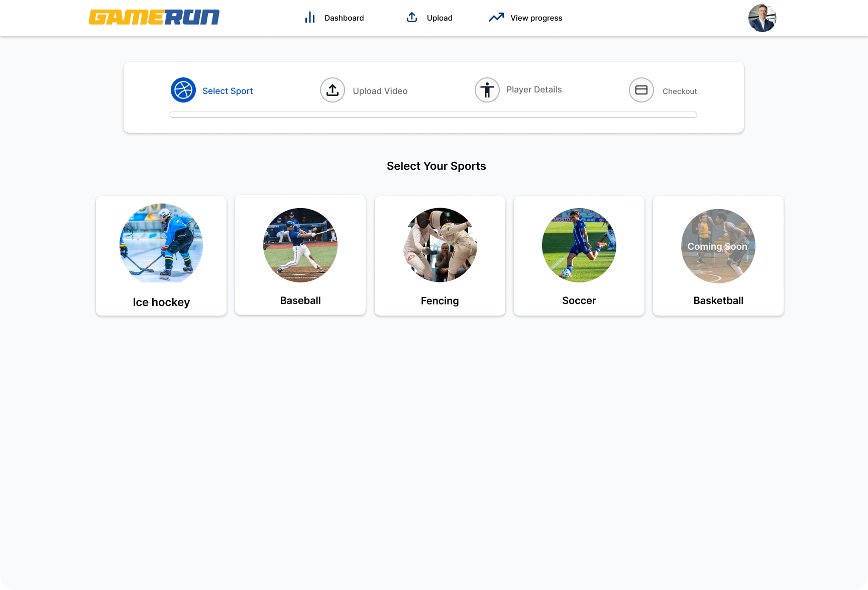Viewport: 868px width, 590px height.
Task: Click the GameRun logo
Action: (154, 17)
